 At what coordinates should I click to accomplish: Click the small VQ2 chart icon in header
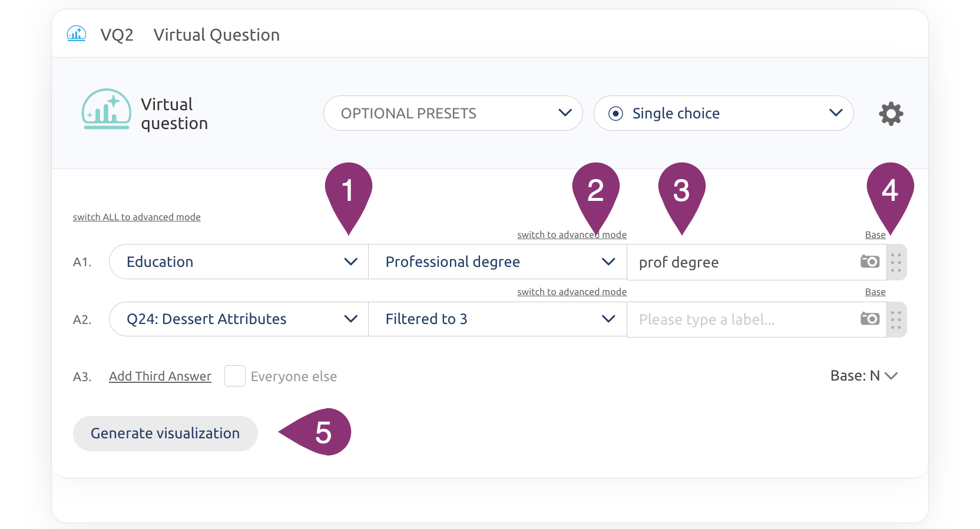77,34
